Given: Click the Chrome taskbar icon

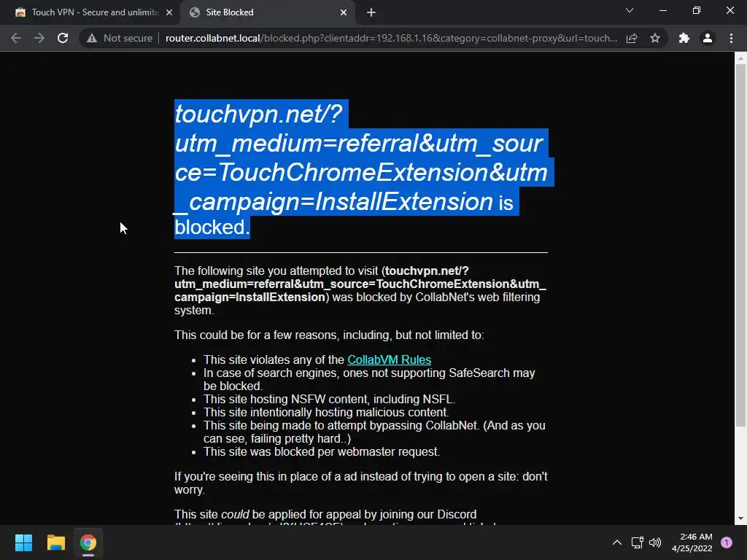Looking at the screenshot, I should (88, 542).
